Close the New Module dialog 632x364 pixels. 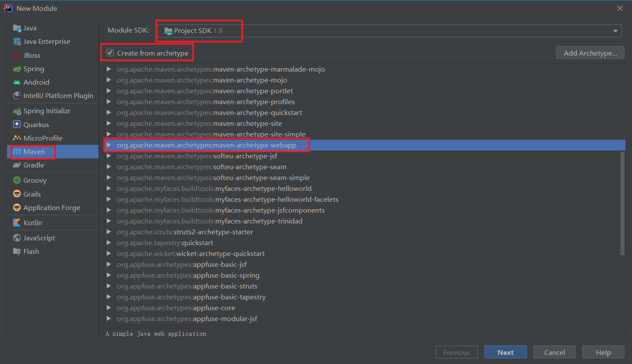coord(620,8)
